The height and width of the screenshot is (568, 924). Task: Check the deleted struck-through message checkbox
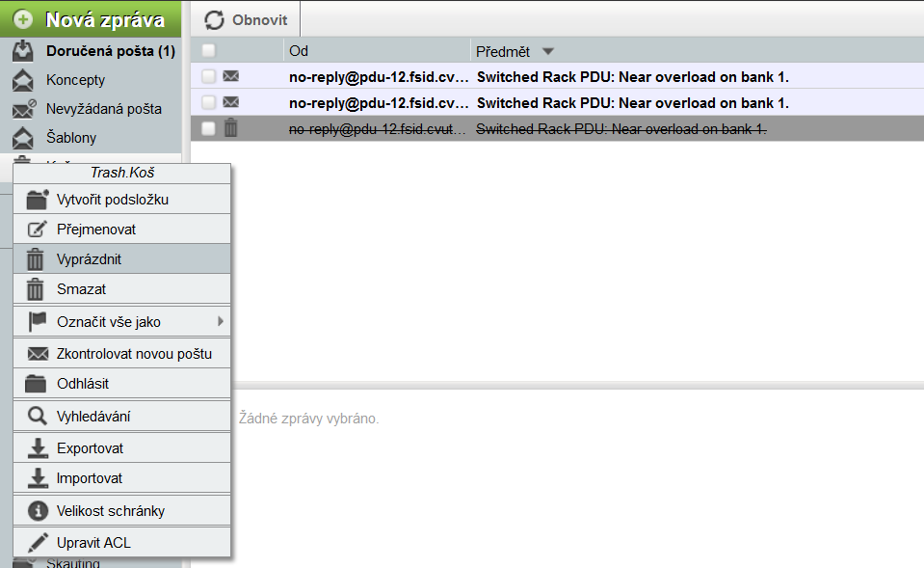coord(209,128)
